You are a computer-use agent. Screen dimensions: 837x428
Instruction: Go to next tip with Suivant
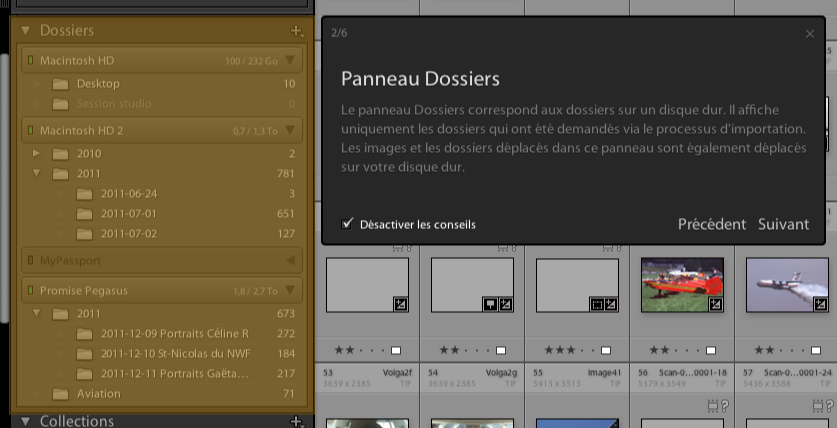784,225
